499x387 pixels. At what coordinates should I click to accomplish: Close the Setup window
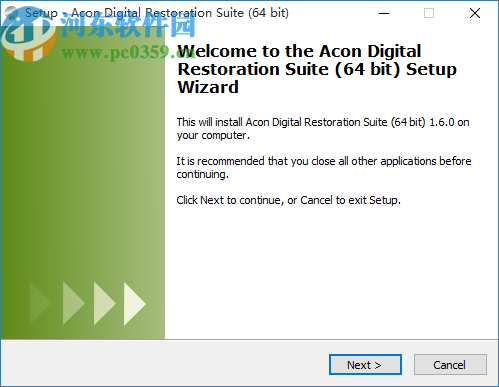pyautogui.click(x=475, y=13)
